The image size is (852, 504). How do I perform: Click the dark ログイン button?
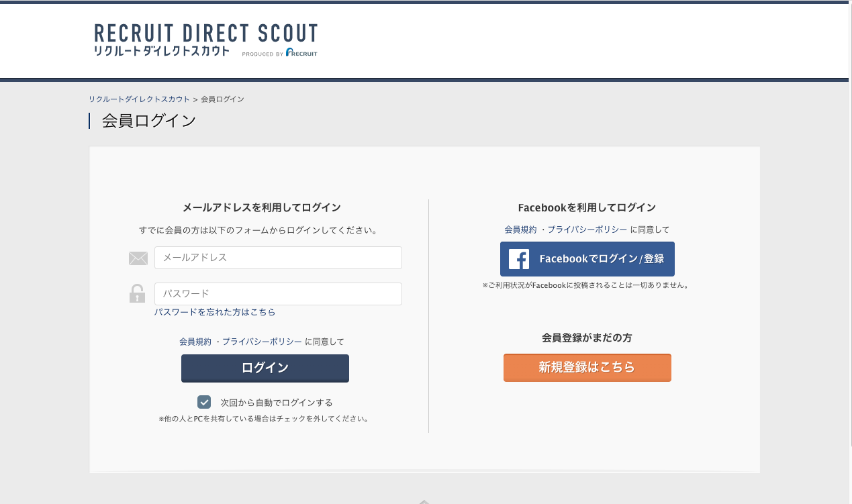(x=265, y=368)
